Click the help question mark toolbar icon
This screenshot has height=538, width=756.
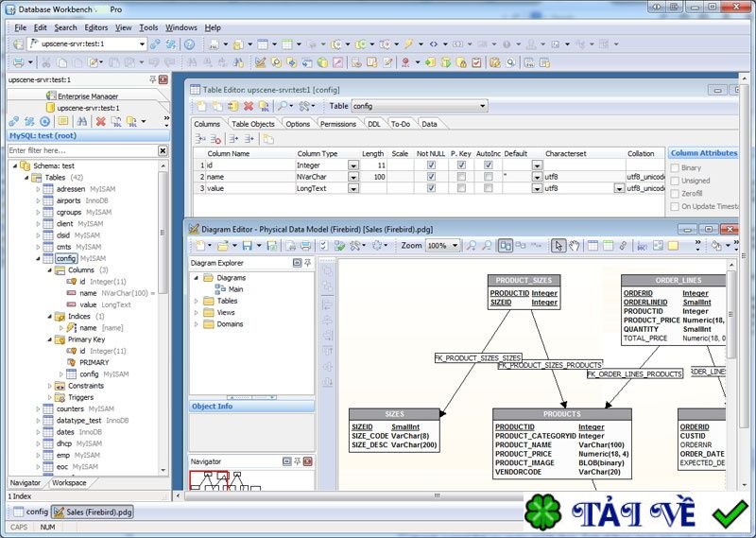click(x=190, y=44)
